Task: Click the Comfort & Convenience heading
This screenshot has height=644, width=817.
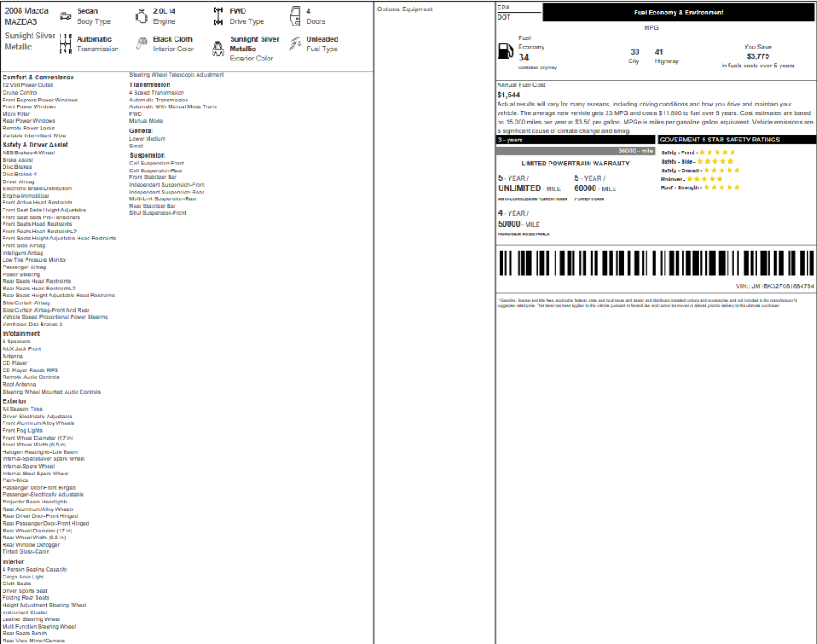Action: coord(38,78)
